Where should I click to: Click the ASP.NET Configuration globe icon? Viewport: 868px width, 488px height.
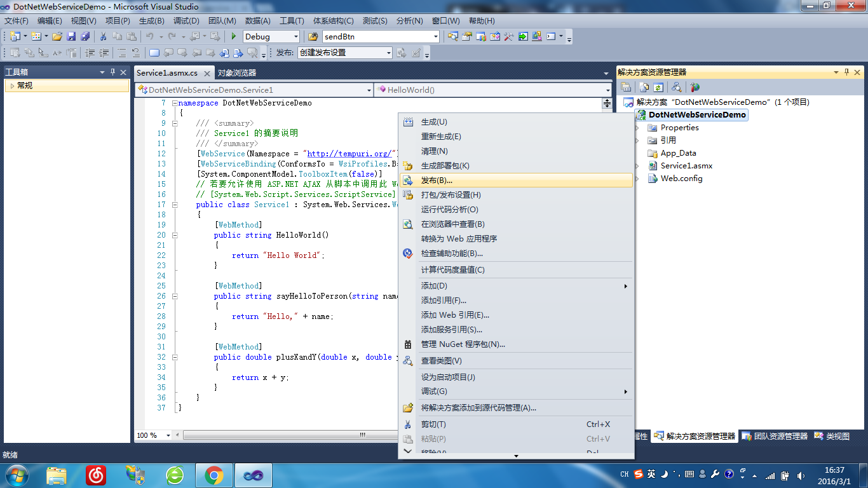pos(695,87)
